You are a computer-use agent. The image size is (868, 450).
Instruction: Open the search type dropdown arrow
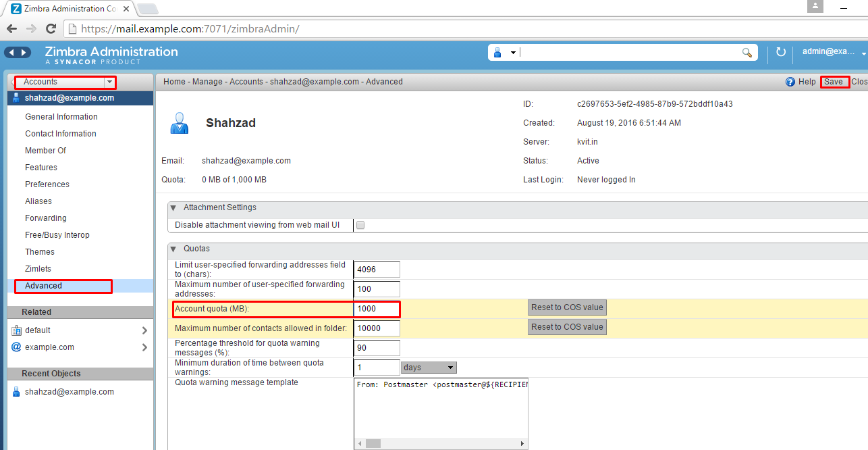(513, 53)
